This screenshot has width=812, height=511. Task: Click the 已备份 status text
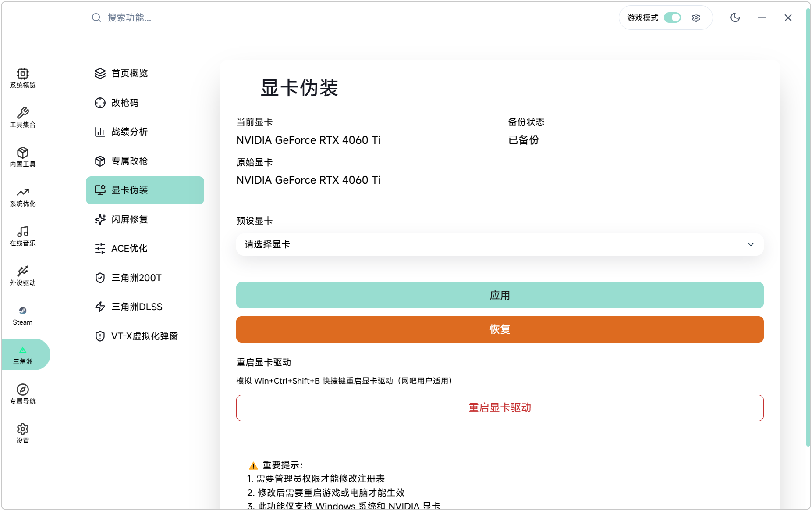pos(523,140)
